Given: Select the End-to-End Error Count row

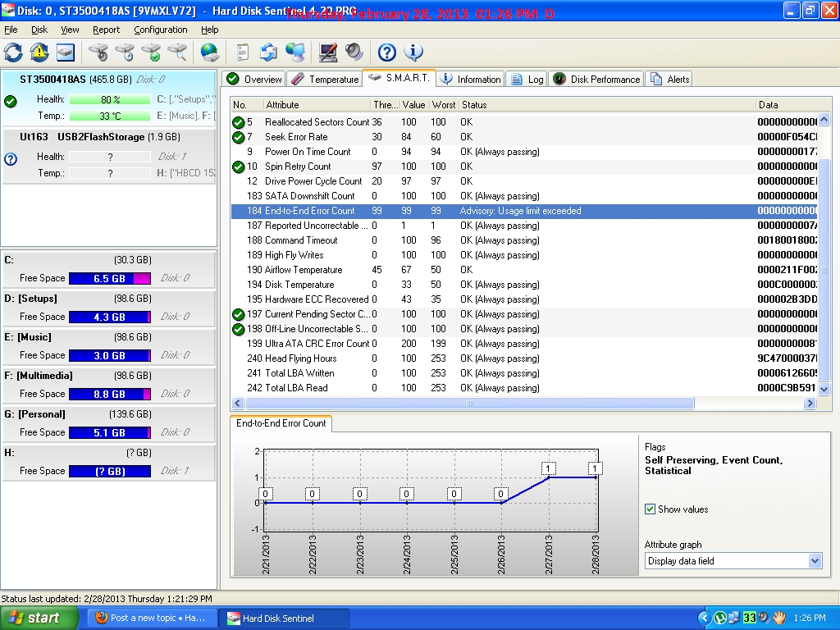Looking at the screenshot, I should [x=524, y=211].
